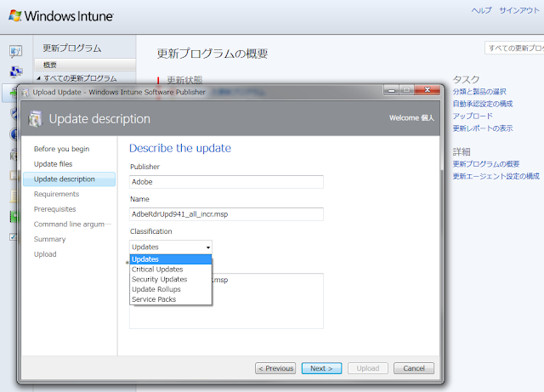Click the Windows Intune flag logo
Image resolution: width=544 pixels, height=392 pixels.
pos(15,15)
